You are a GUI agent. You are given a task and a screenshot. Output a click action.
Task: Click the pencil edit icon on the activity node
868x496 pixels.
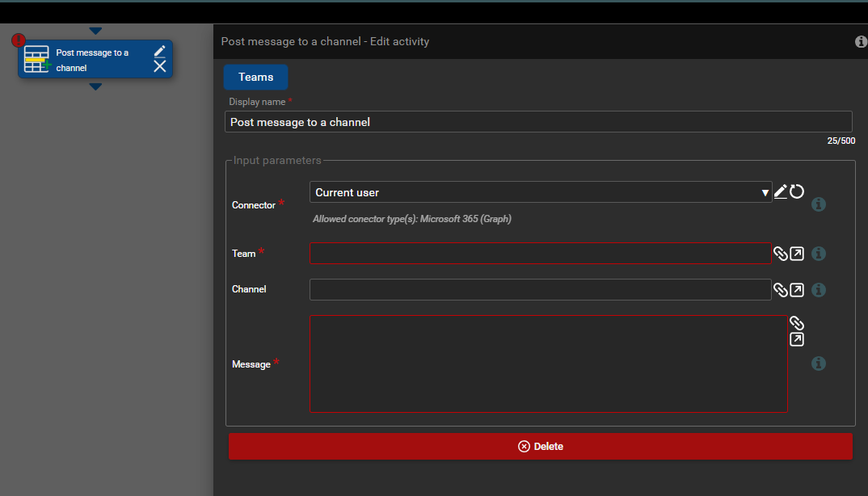[x=159, y=52]
